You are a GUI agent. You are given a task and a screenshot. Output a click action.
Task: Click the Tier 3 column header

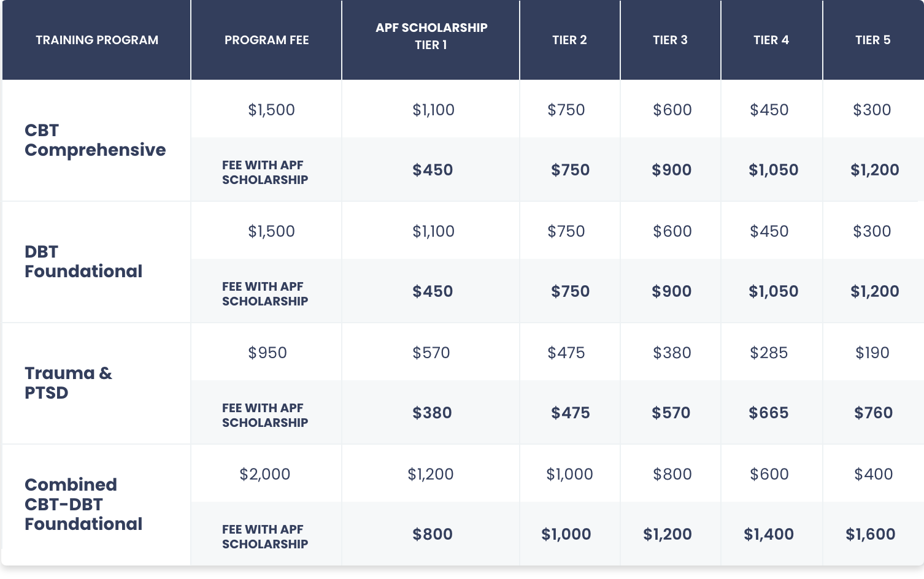(x=670, y=40)
